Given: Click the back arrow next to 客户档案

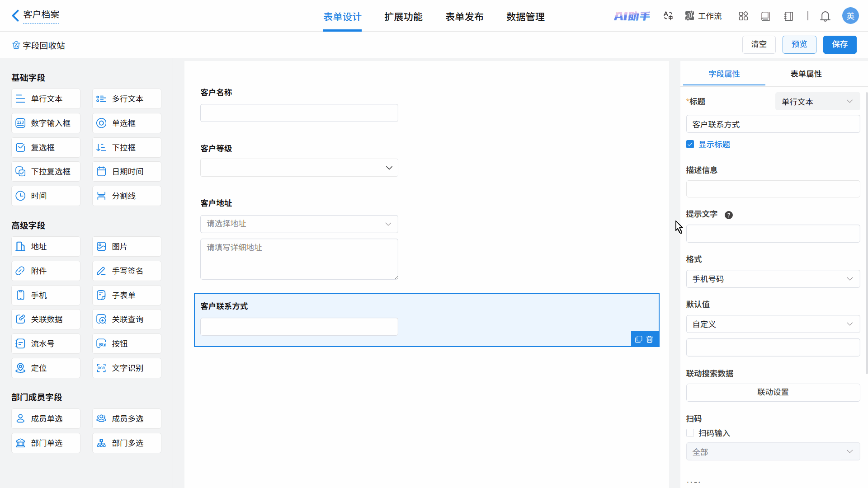Looking at the screenshot, I should (x=15, y=16).
